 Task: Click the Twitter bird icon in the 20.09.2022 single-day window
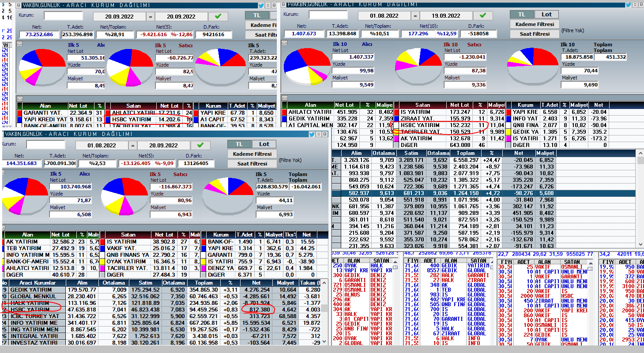pos(261,5)
